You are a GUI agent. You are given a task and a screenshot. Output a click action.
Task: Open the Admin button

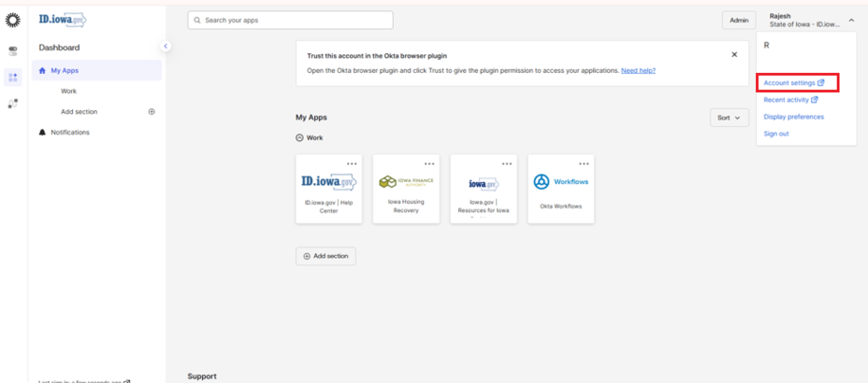pos(738,20)
